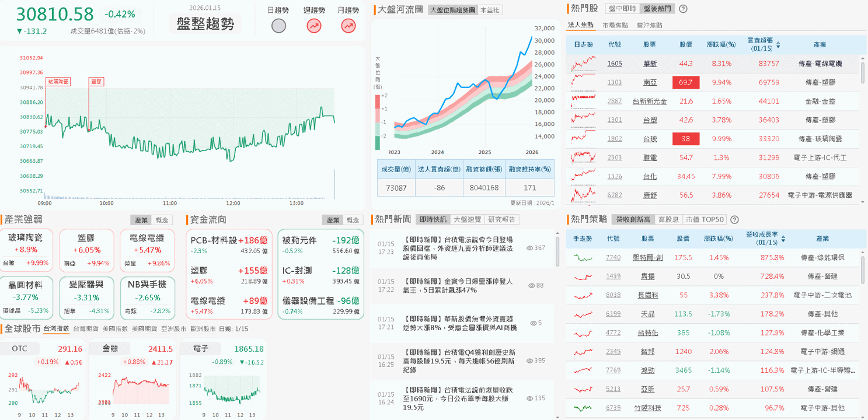Select 市場焦點 sub-tab
868x420 pixels.
tap(615, 25)
